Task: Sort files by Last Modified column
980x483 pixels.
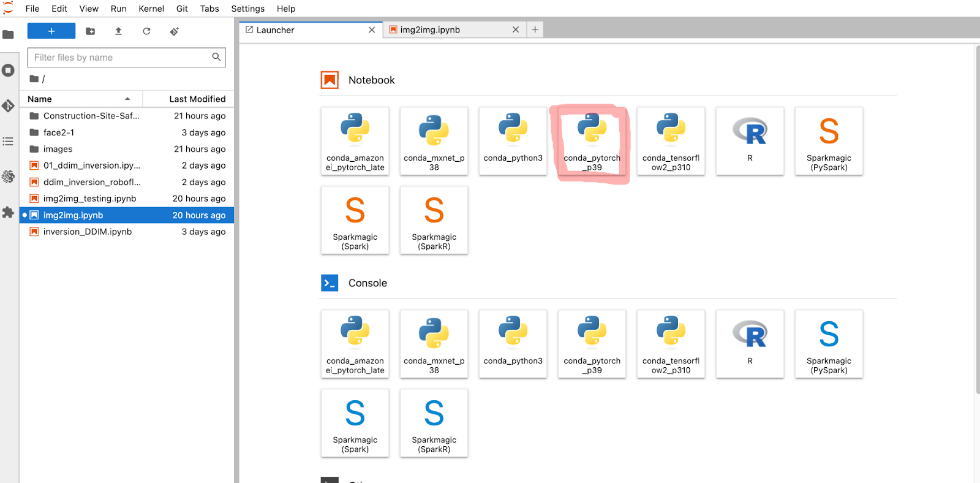Action: click(188, 99)
